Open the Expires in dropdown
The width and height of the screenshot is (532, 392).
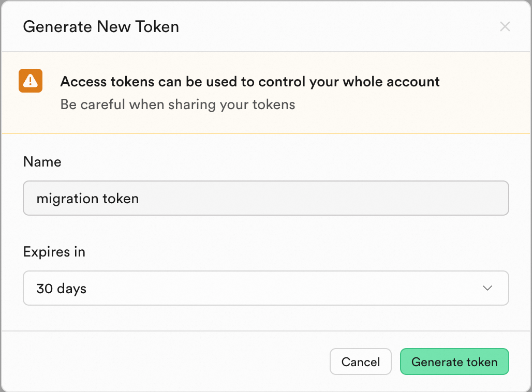pos(265,288)
